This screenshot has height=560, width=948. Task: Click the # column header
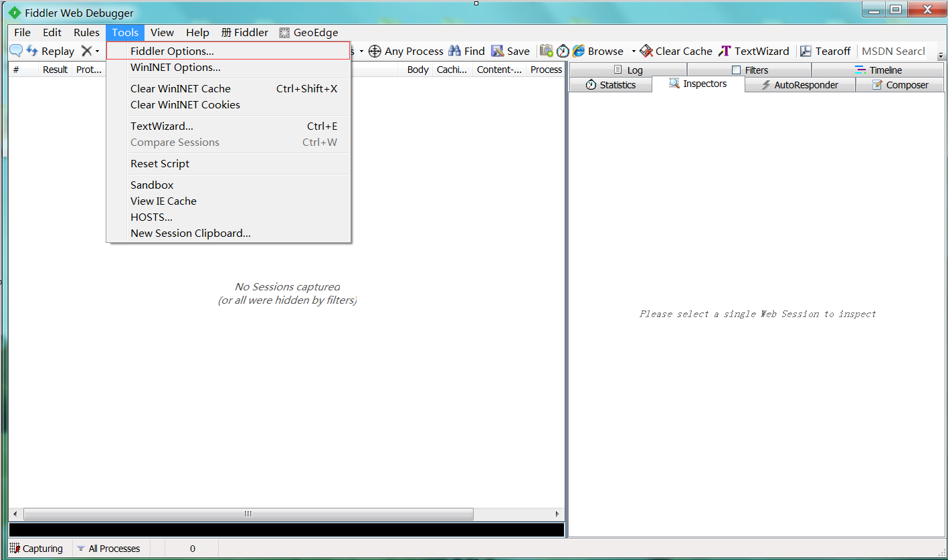[x=23, y=70]
